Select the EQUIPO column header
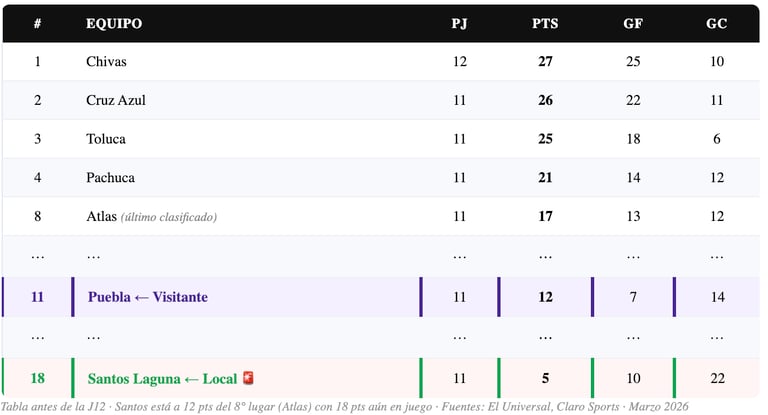The height and width of the screenshot is (415, 768). (x=114, y=24)
